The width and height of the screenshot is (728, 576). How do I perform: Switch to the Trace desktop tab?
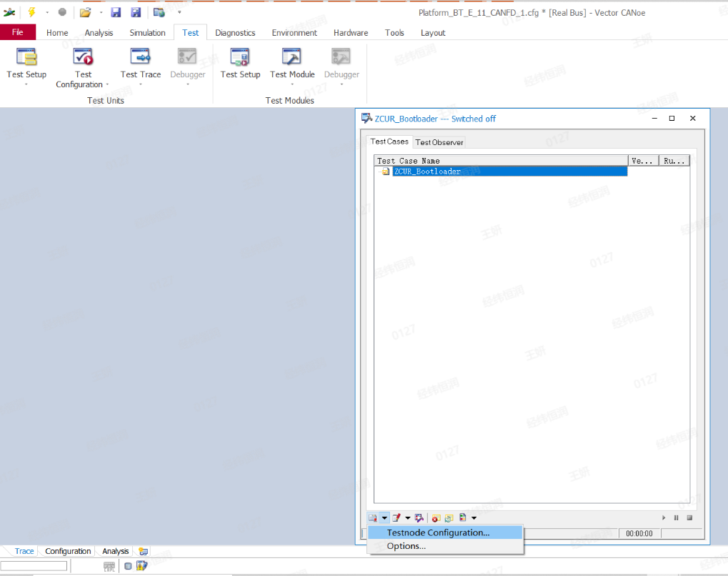point(24,551)
